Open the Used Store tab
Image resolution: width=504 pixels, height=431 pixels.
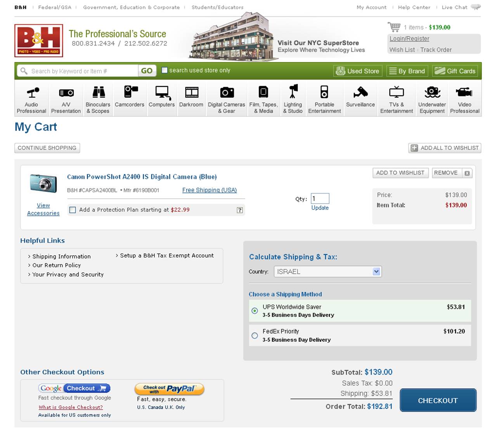358,71
